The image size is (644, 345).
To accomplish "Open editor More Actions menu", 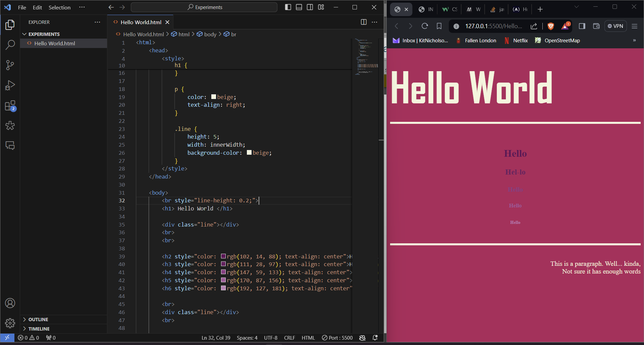I will [x=375, y=22].
